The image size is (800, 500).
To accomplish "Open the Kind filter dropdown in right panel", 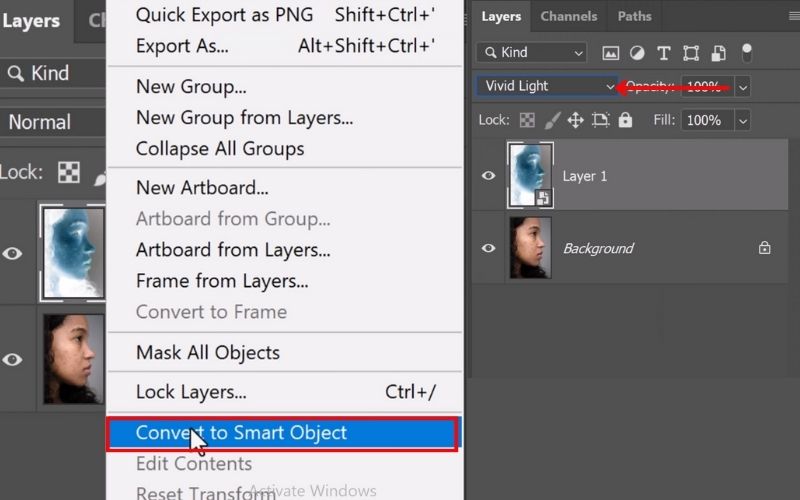I will pyautogui.click(x=532, y=53).
